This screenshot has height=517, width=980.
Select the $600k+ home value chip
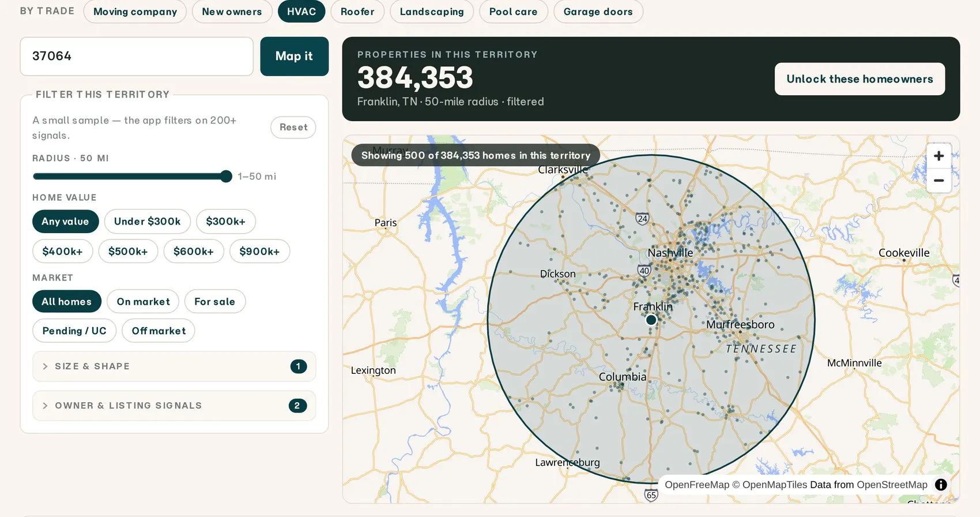pyautogui.click(x=194, y=252)
